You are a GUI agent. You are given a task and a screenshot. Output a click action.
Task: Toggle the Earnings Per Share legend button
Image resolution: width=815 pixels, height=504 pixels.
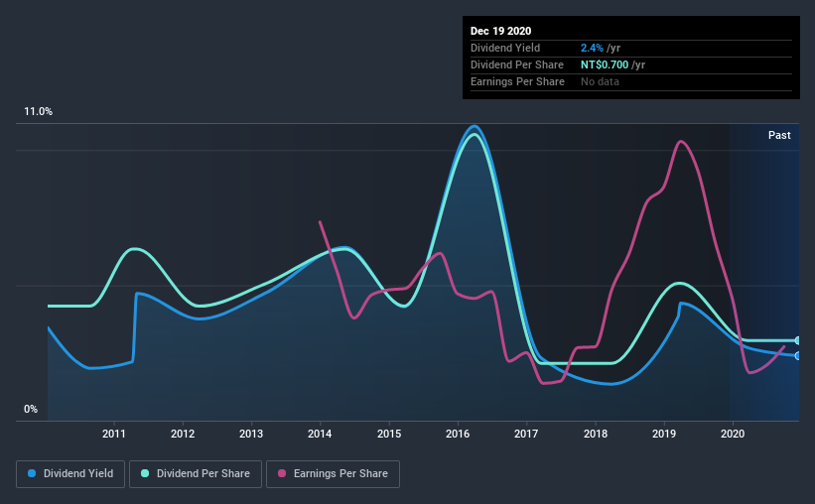[333, 474]
